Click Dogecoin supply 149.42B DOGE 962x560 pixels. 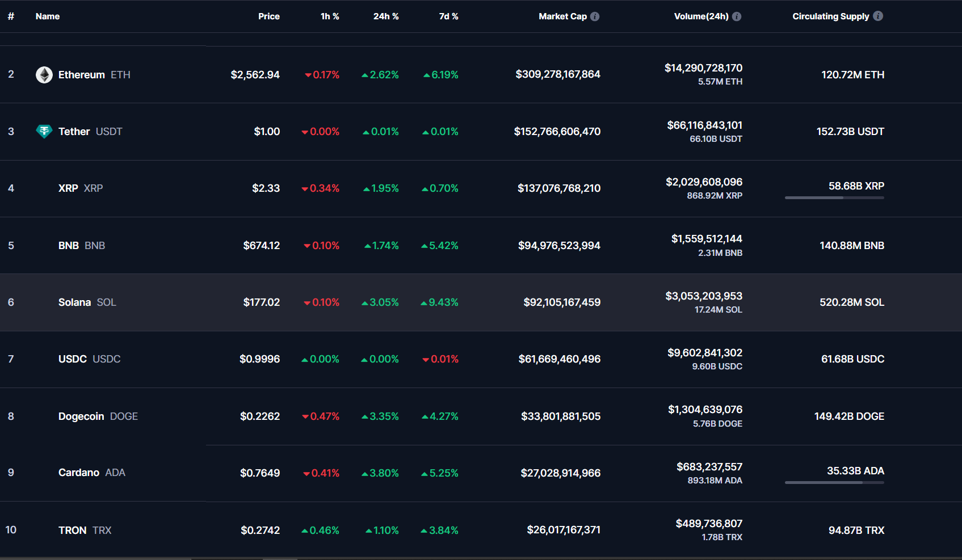point(849,416)
